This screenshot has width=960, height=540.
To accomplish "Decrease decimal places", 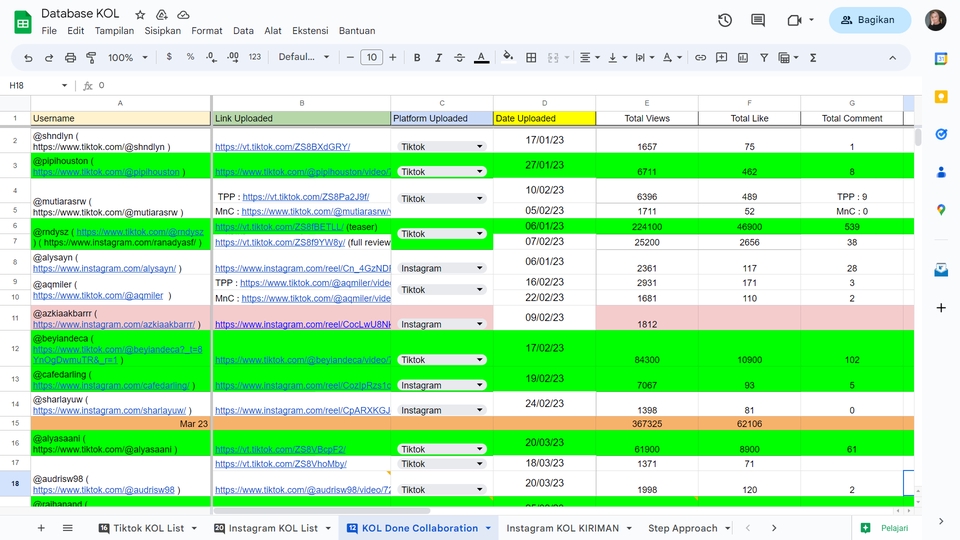I will [211, 57].
